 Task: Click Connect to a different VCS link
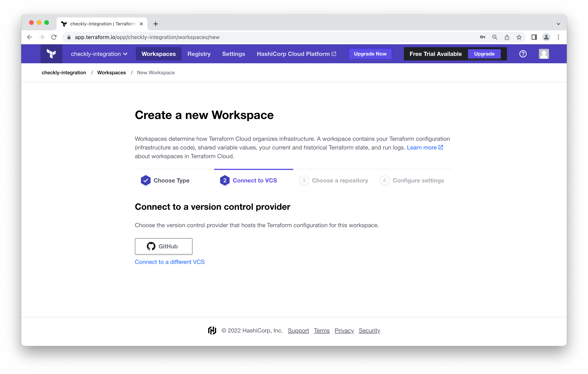point(169,262)
